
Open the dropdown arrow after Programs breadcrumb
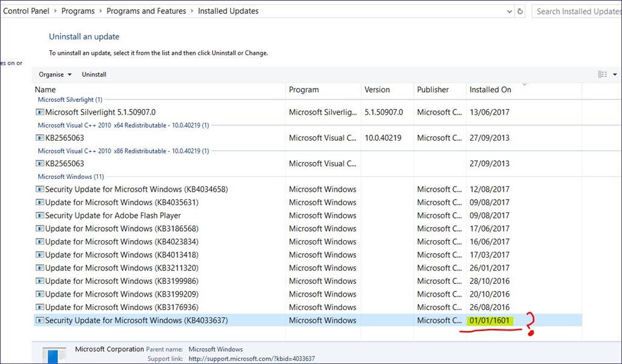(x=101, y=11)
